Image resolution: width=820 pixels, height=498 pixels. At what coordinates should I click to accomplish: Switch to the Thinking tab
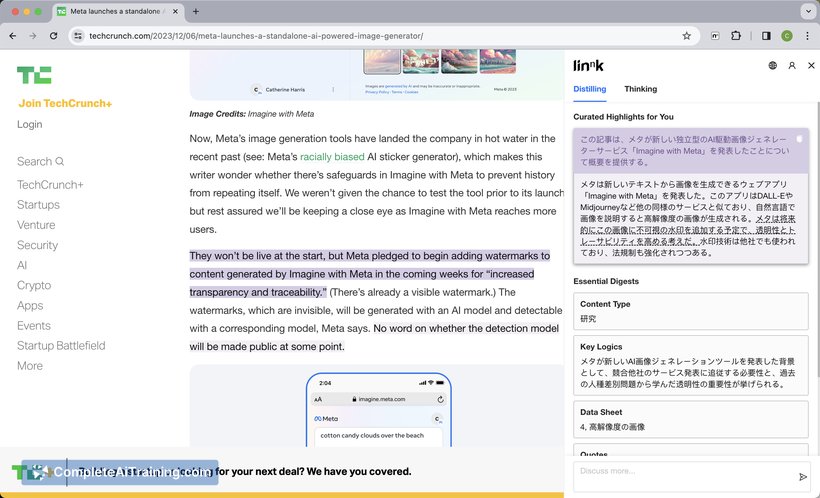click(641, 89)
